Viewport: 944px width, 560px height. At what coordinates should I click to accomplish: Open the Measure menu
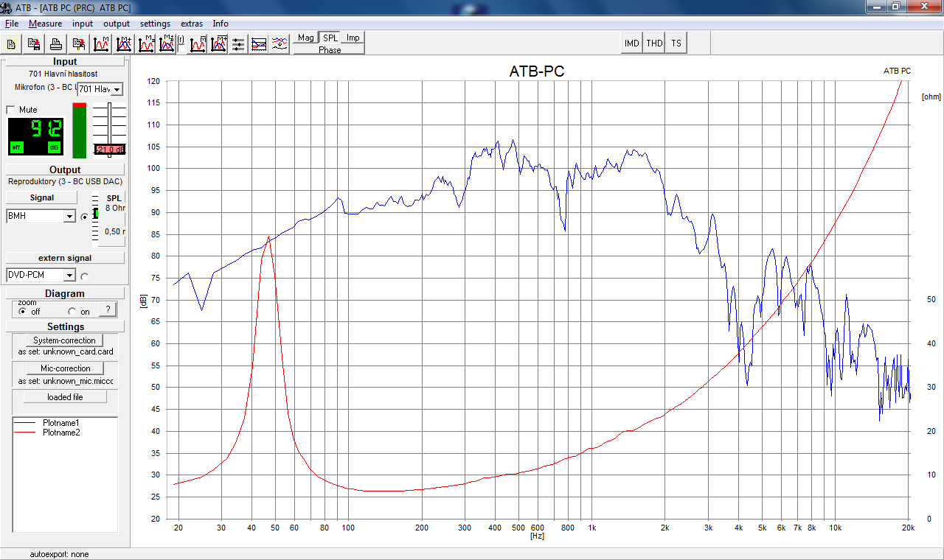(x=45, y=24)
